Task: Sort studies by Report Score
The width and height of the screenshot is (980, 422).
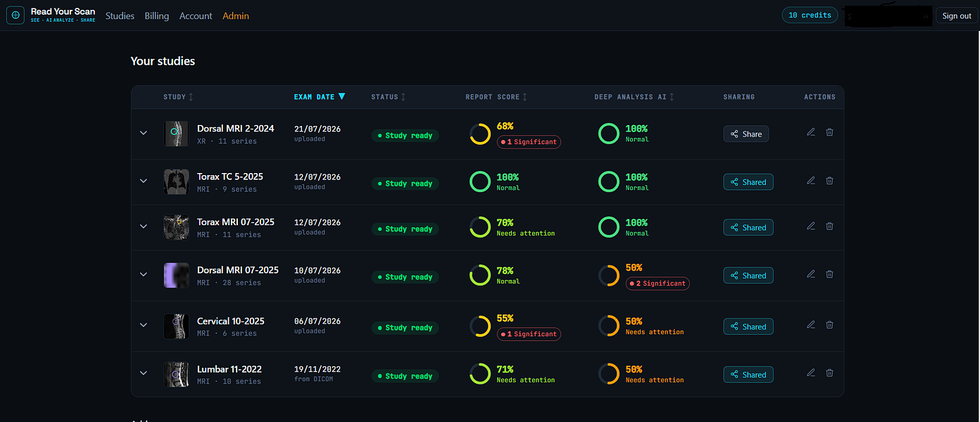Action: [496, 97]
